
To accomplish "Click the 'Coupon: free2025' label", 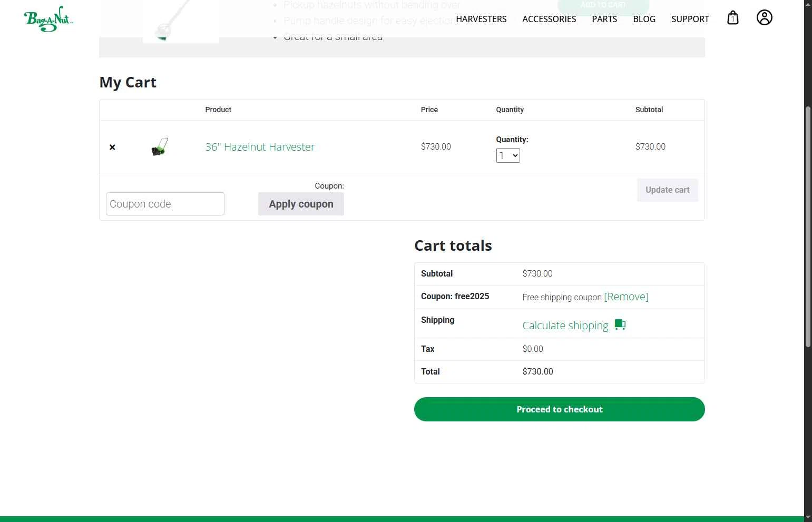I will coord(455,296).
